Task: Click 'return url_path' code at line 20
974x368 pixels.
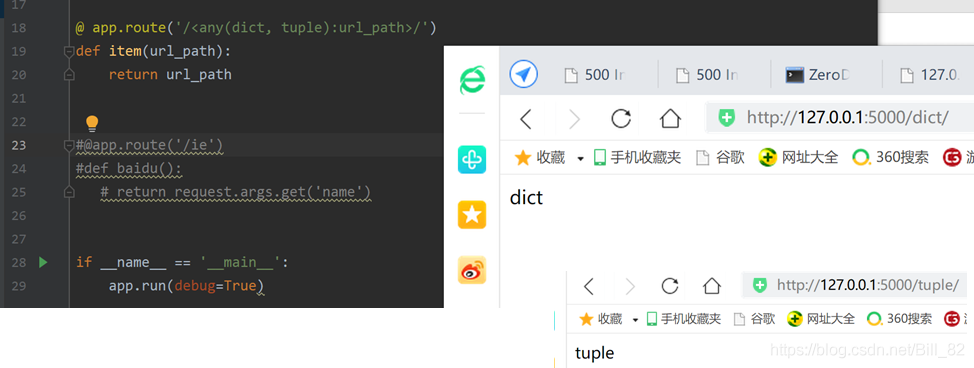Action: tap(170, 75)
